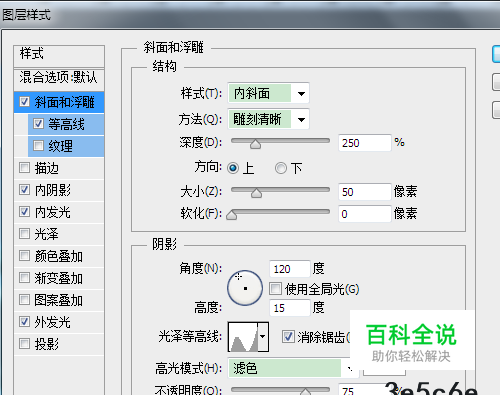The image size is (500, 395).
Task: Open the 描边 settings row
Action: coord(59,168)
